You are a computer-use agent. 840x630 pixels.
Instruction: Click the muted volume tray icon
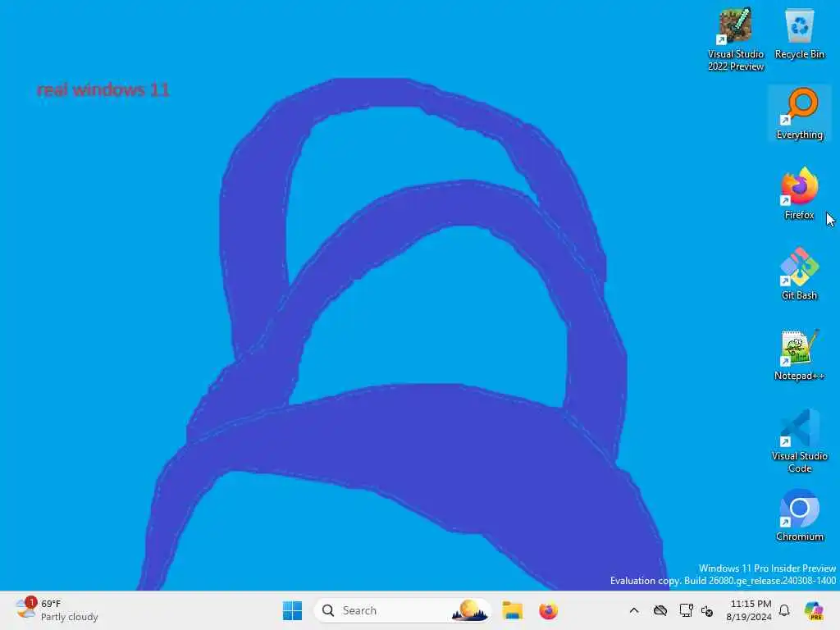707,611
